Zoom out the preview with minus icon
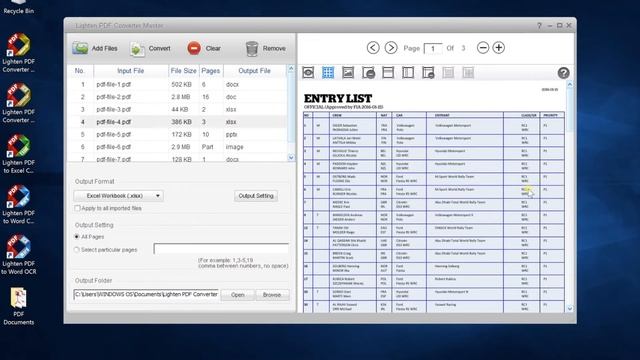 [x=483, y=48]
